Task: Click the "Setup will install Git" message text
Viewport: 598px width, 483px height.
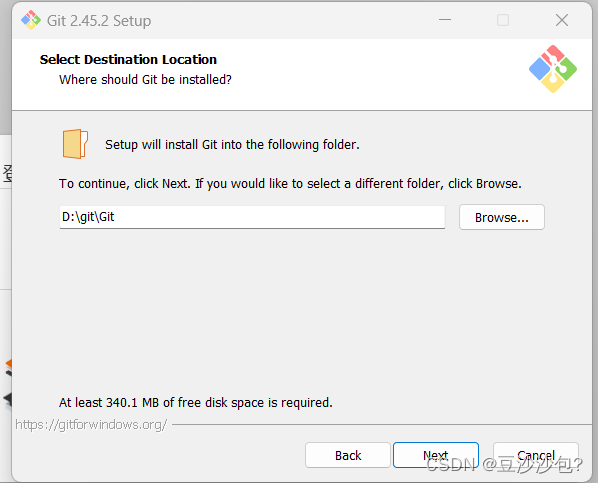Action: pos(232,145)
